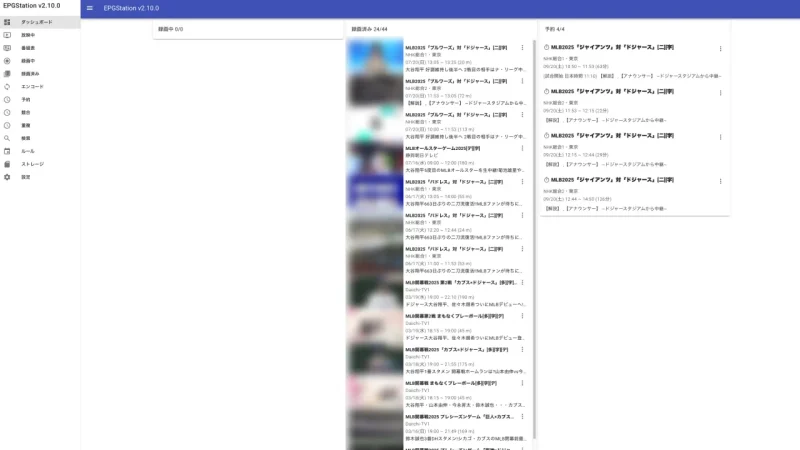Open more menu for 06/17 13:05 パドレス recording
The image size is (800, 450).
[x=522, y=182]
